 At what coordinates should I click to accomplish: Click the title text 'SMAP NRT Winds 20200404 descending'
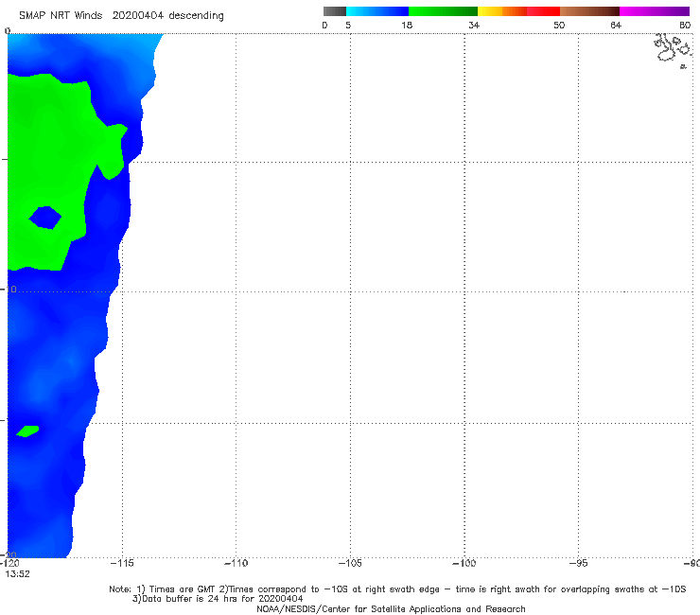point(121,15)
